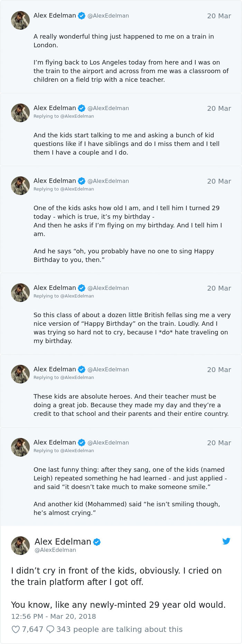Click '20 Mar' date on the Leigh tweet
This screenshot has height=644, width=242.
click(219, 443)
